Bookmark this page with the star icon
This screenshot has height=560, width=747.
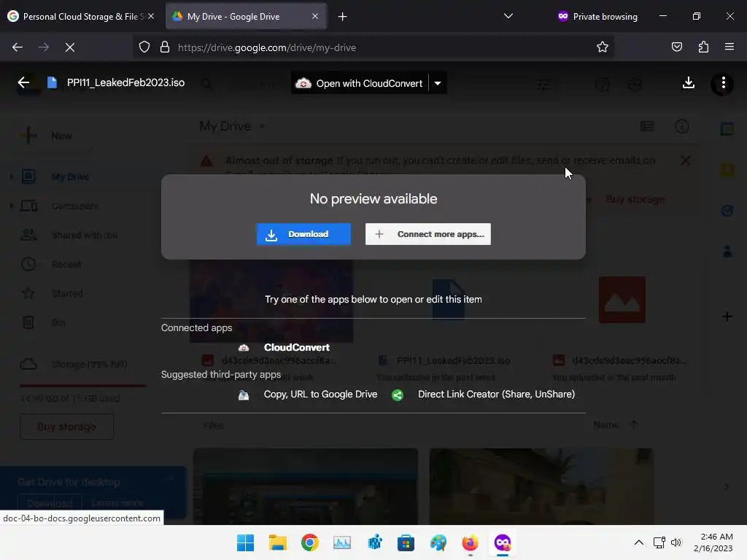[602, 47]
